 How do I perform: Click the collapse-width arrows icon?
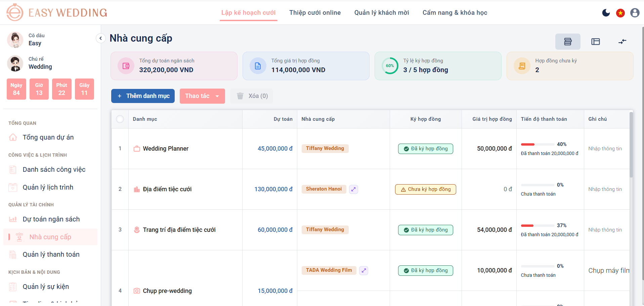point(622,42)
